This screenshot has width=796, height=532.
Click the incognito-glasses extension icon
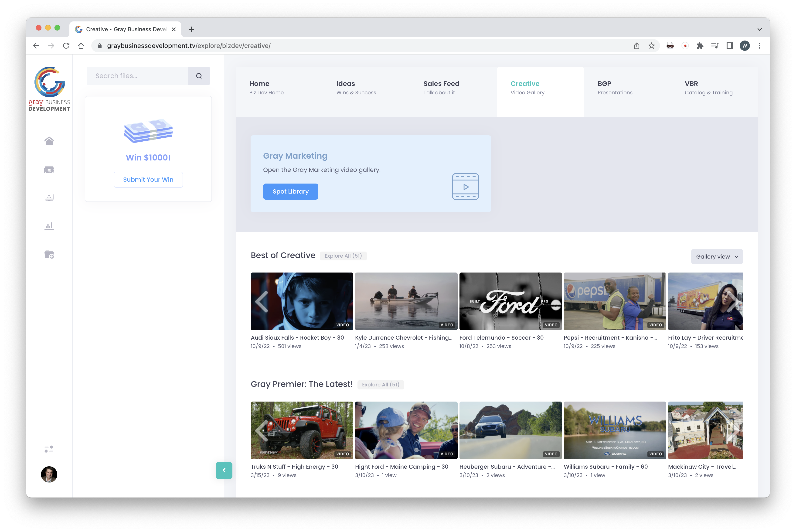point(670,46)
